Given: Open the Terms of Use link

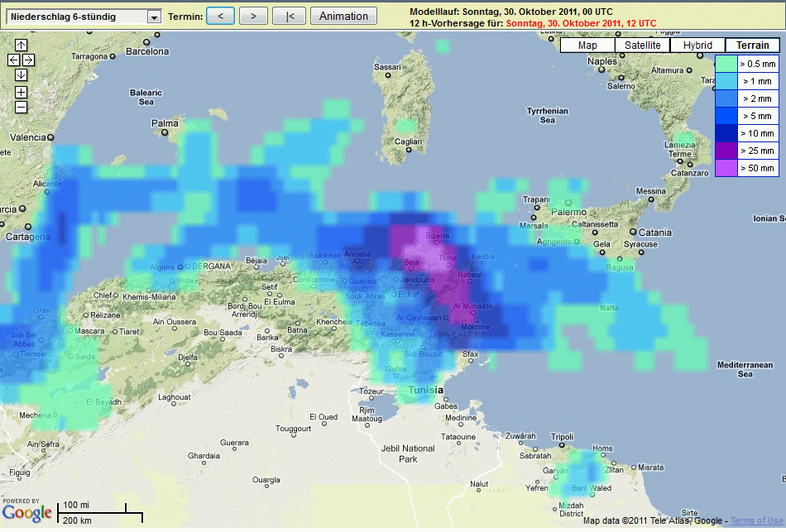Looking at the screenshot, I should [756, 520].
